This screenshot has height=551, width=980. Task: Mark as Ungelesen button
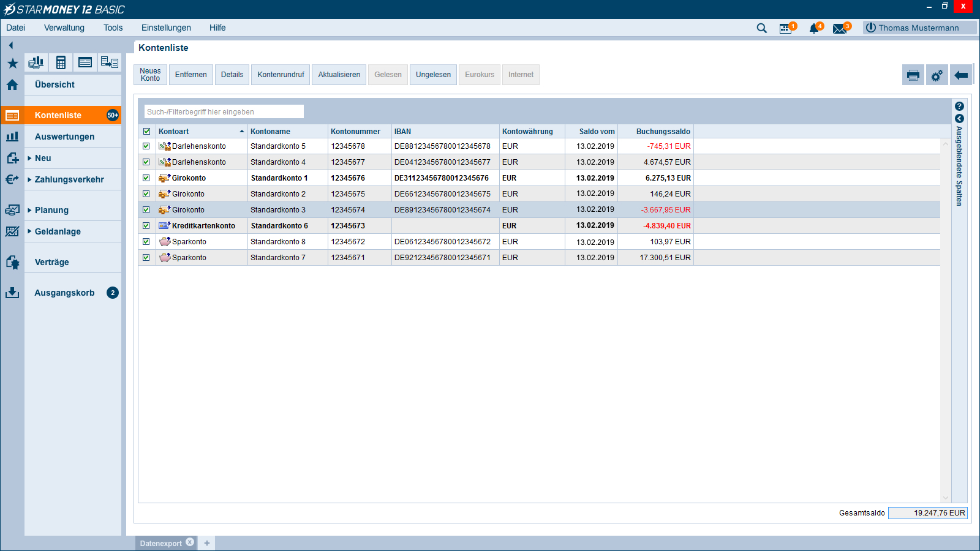click(x=433, y=75)
